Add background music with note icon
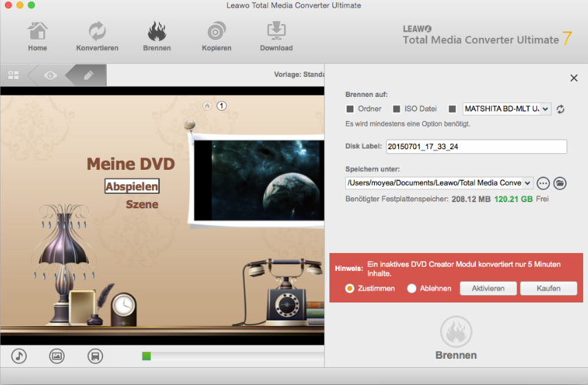This screenshot has width=588, height=385. coord(19,355)
